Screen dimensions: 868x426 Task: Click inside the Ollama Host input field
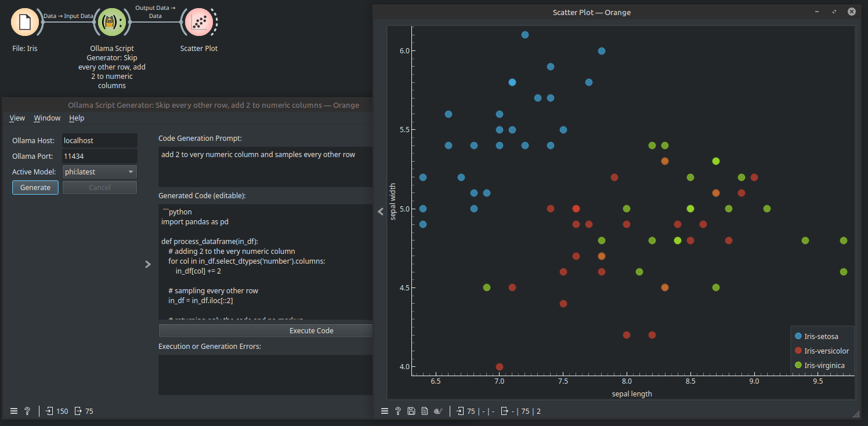tap(99, 140)
